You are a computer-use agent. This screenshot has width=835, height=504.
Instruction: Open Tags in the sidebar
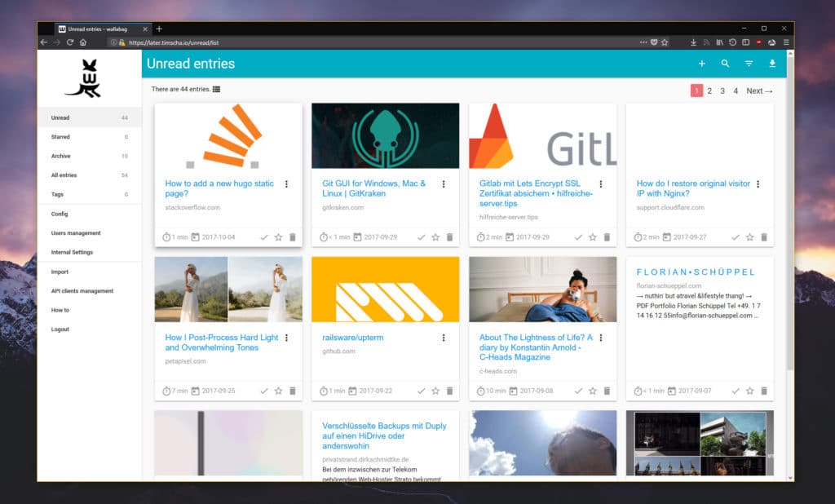click(90, 194)
